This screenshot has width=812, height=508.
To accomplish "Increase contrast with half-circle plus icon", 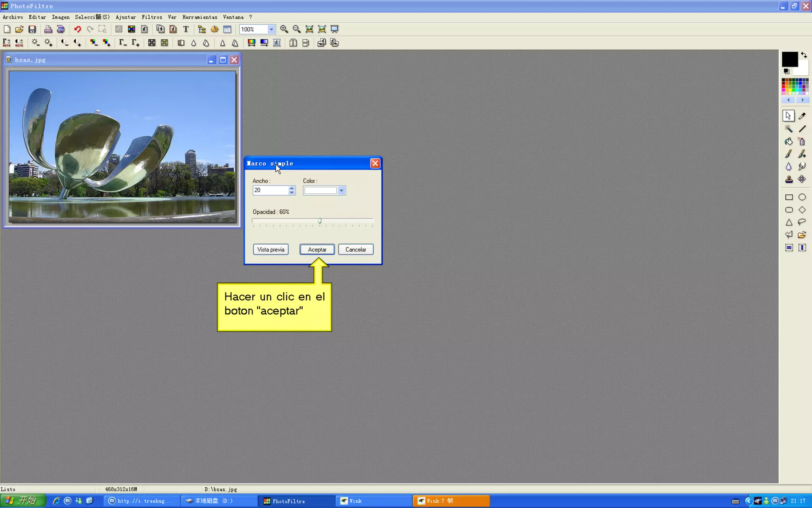I will tap(77, 43).
